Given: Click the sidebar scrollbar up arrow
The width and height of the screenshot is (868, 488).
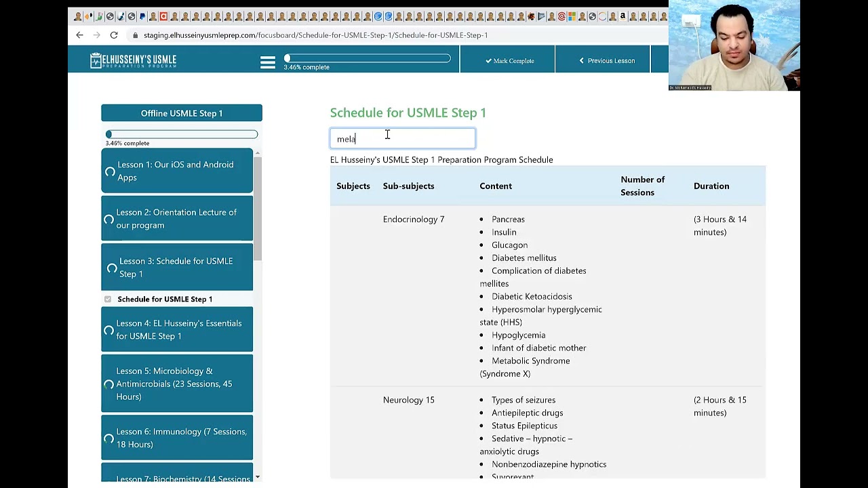Looking at the screenshot, I should (257, 153).
